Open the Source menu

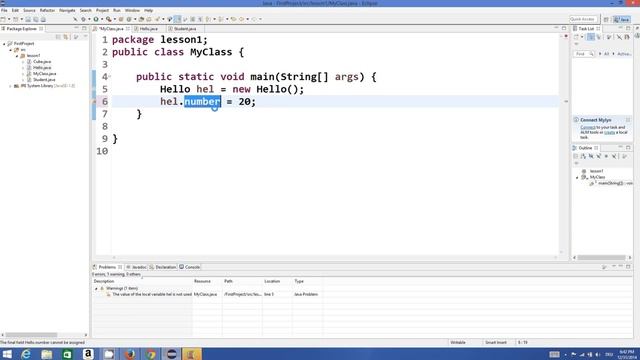pos(29,10)
